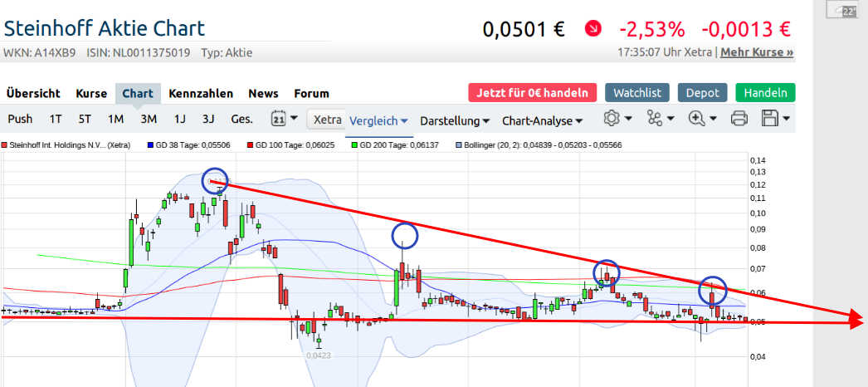
Task: Select the 5T timeframe
Action: point(85,119)
